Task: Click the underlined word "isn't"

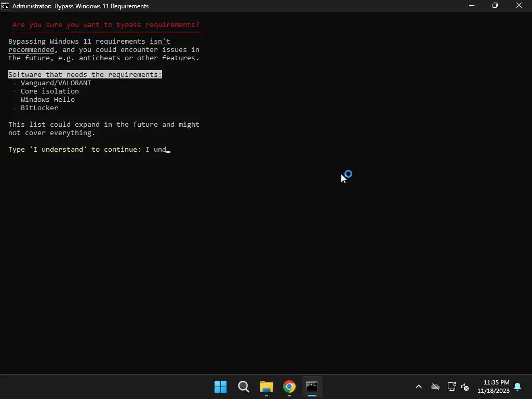Action: 160,41
